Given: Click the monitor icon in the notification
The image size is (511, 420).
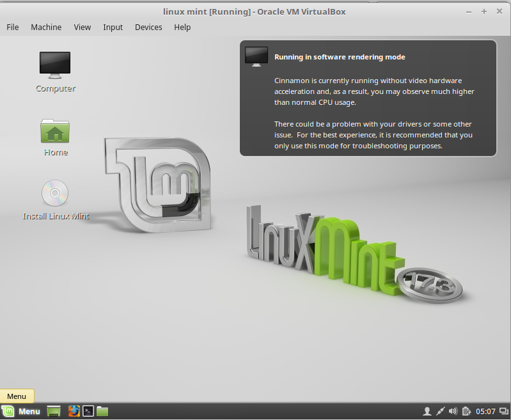Looking at the screenshot, I should (x=256, y=56).
